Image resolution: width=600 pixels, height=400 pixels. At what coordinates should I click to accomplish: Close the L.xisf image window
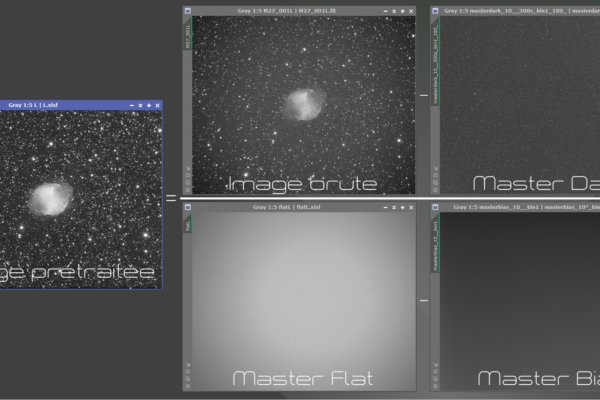click(x=158, y=105)
